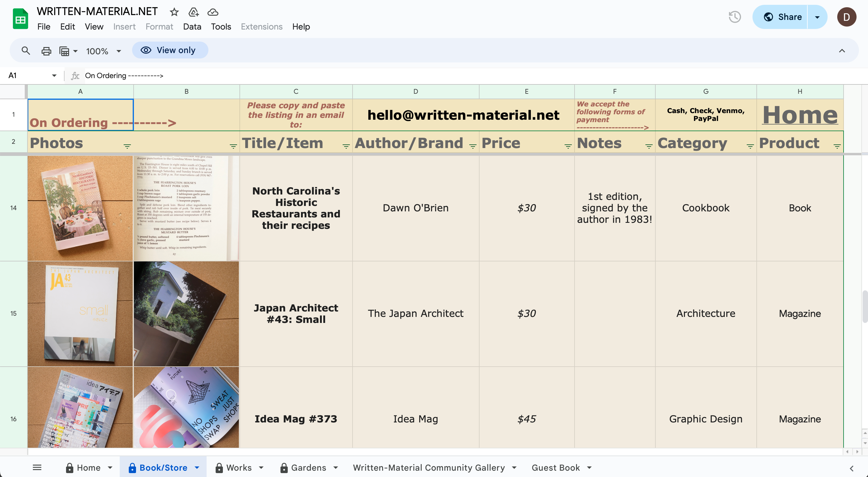The height and width of the screenshot is (477, 868).
Task: Star the WRITTEN-MATERIAL.NET document
Action: coord(174,12)
